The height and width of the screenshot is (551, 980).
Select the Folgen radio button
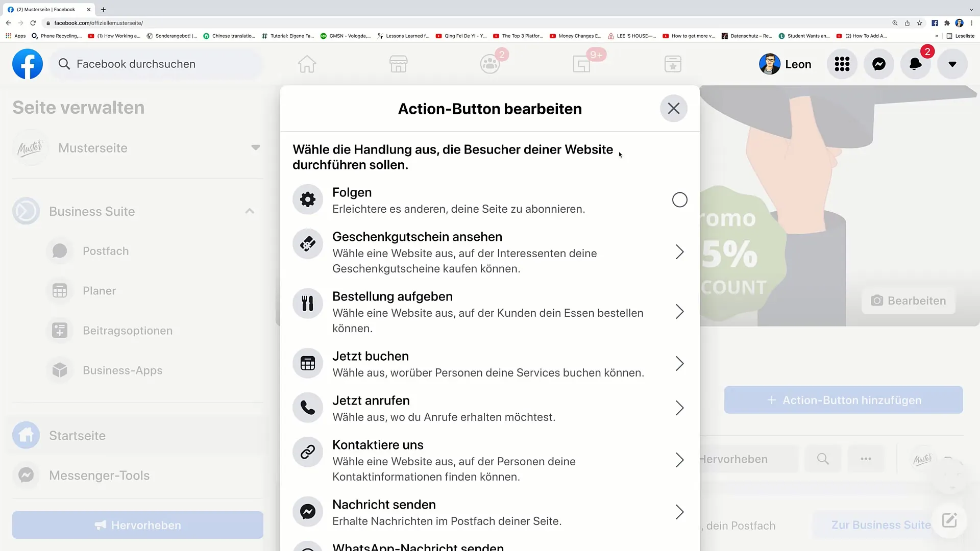[679, 199]
